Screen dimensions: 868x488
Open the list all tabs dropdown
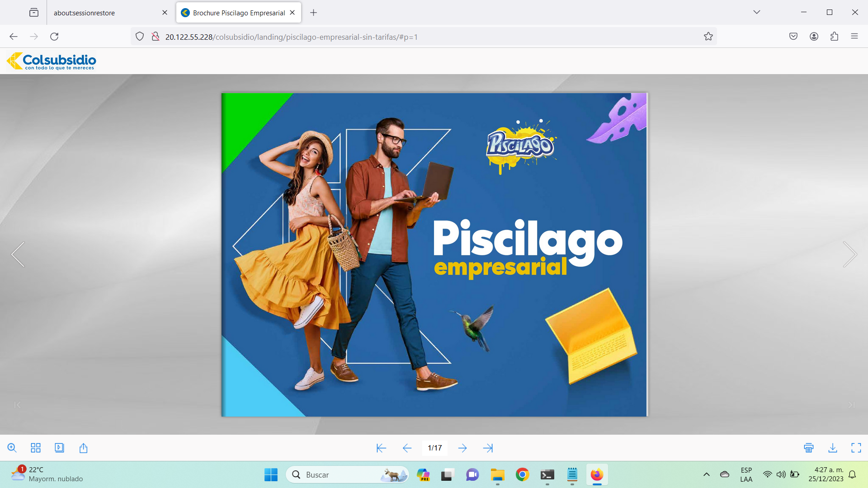756,12
